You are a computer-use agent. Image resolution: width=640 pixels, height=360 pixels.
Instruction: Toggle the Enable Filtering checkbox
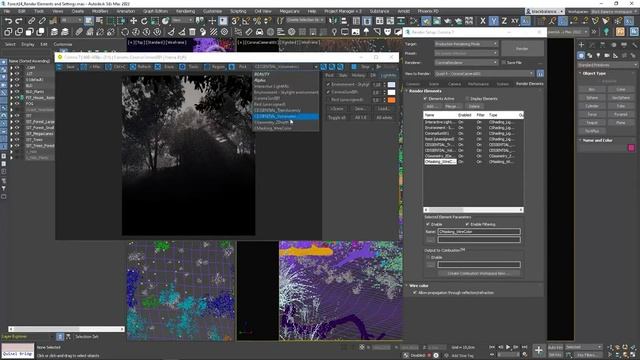coord(467,224)
